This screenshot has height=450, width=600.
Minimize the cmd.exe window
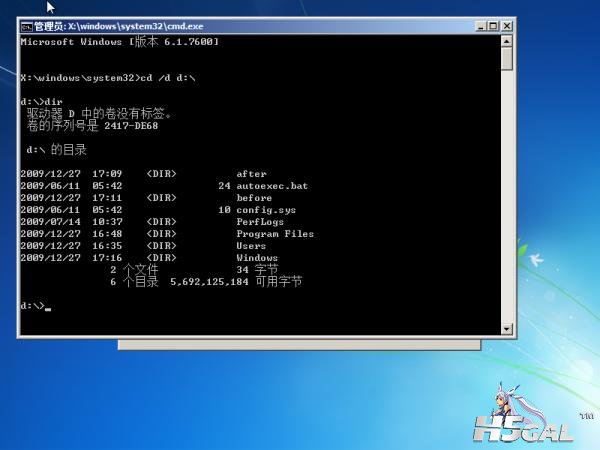[481, 26]
